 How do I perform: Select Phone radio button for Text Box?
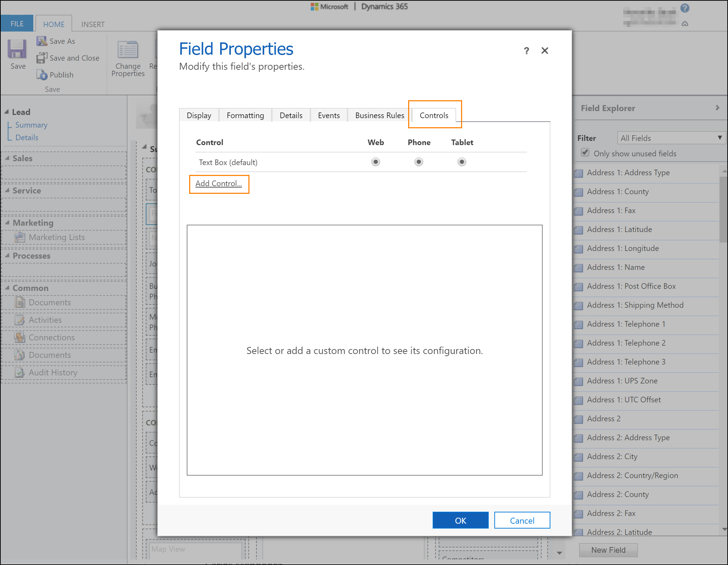click(419, 161)
